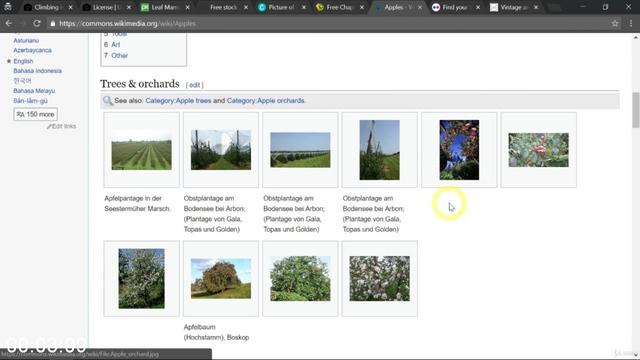
Task: Expand the 150 more languages button
Action: [x=36, y=114]
